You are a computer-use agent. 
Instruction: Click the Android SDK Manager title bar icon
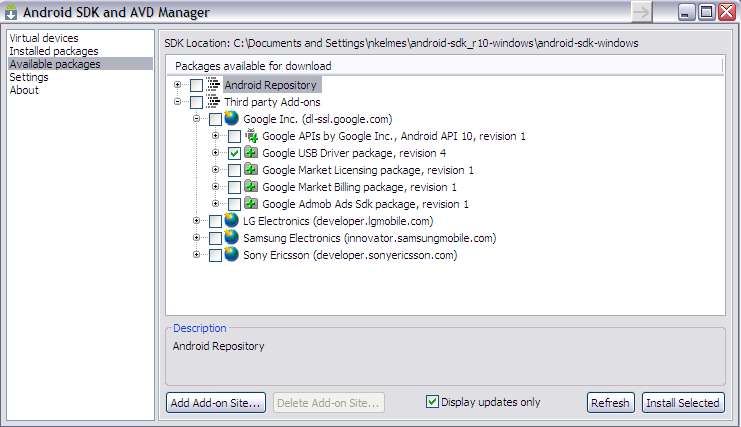[11, 12]
